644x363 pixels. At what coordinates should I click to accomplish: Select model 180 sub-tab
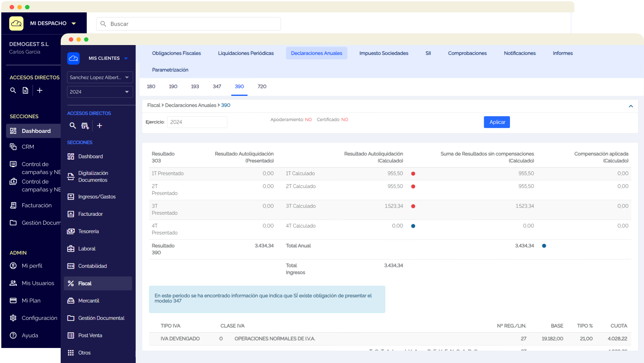pyautogui.click(x=151, y=87)
